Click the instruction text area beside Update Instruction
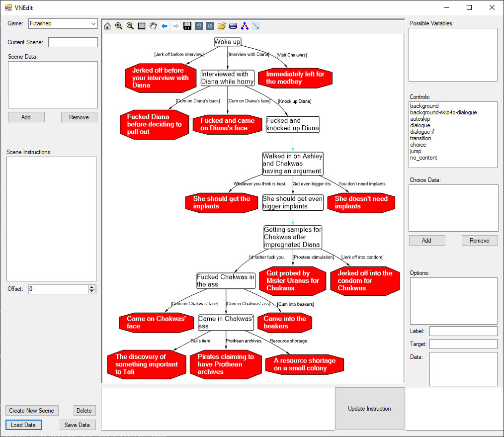Image resolution: width=504 pixels, height=437 pixels. click(218, 408)
